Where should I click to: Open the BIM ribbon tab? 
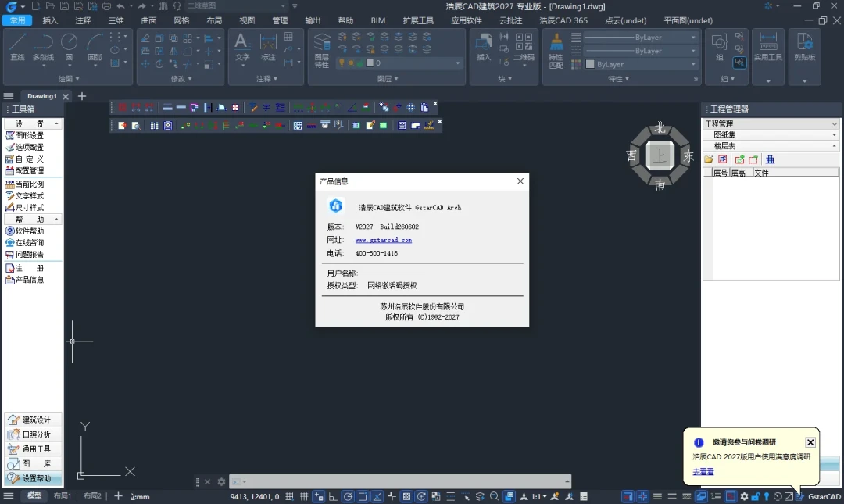[x=378, y=20]
